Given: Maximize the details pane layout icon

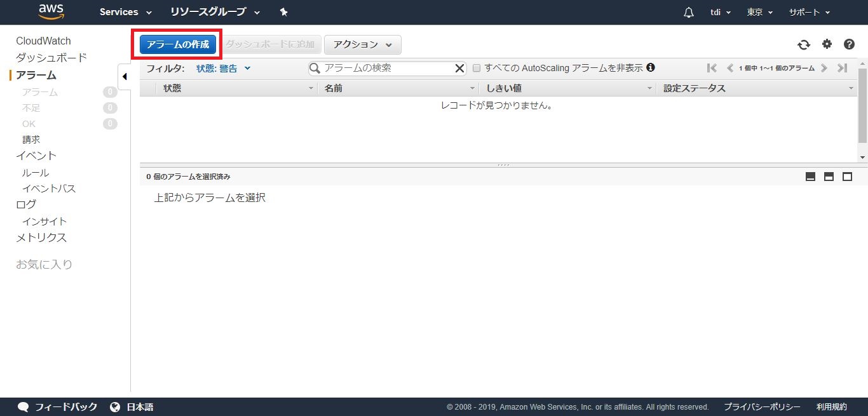Looking at the screenshot, I should click(847, 177).
